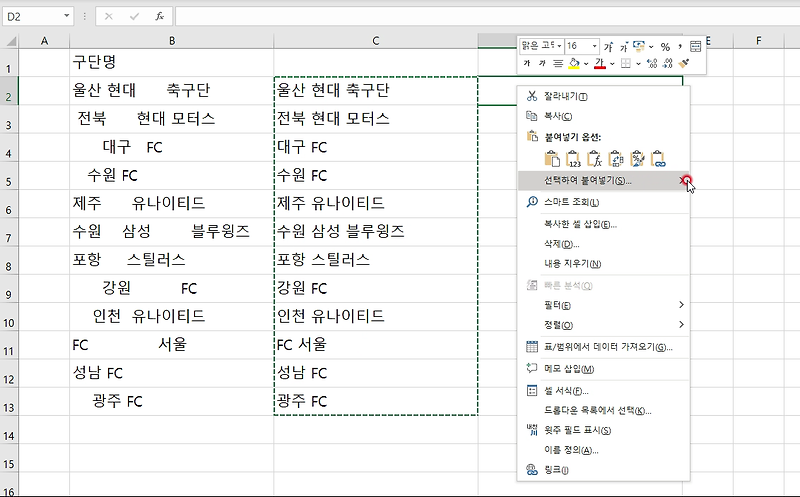This screenshot has height=497, width=800.
Task: Expand 선택하여 붙여넣기 submenu arrow
Action: [x=682, y=180]
